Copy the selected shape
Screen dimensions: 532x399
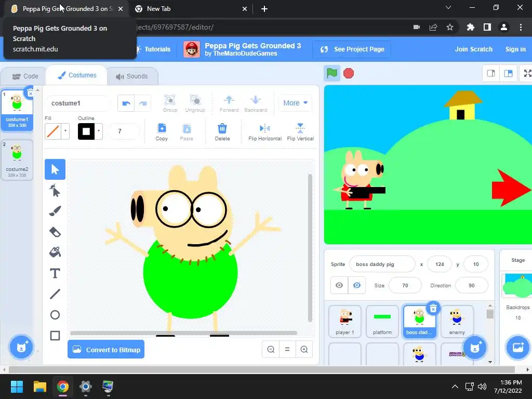pos(162,132)
